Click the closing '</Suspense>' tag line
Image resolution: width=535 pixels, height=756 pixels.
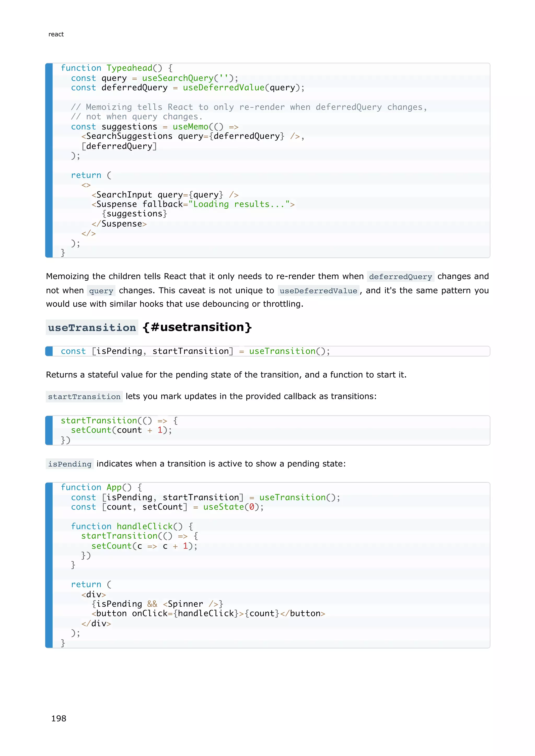pyautogui.click(x=119, y=224)
